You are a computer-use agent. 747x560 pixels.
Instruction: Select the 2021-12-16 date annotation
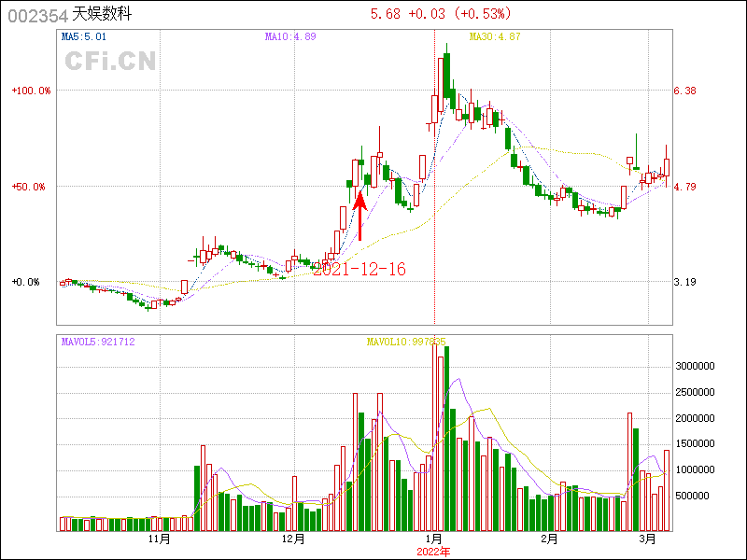click(359, 269)
